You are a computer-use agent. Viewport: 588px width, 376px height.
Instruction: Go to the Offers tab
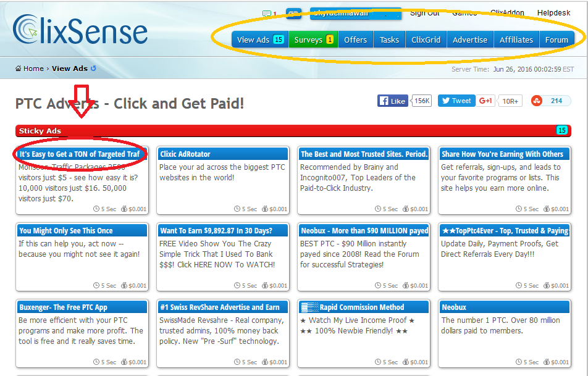pyautogui.click(x=356, y=40)
